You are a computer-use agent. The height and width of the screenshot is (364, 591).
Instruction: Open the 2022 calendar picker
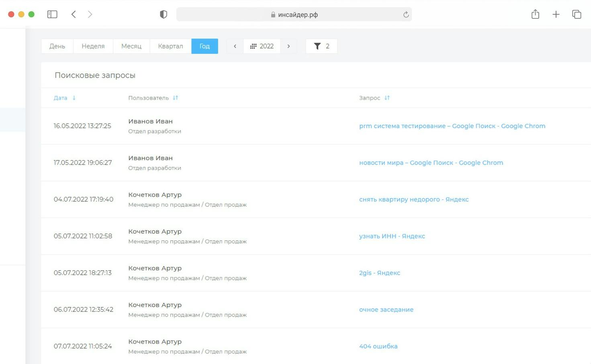pyautogui.click(x=262, y=46)
